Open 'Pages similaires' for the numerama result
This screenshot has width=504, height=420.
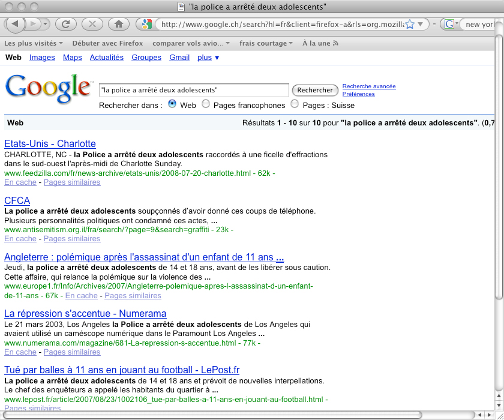(x=72, y=352)
